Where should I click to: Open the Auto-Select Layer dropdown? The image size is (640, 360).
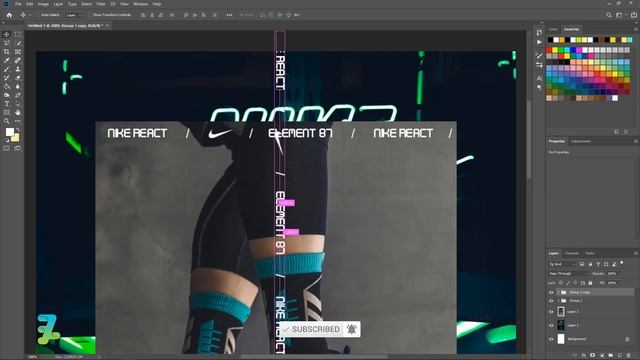[x=73, y=15]
